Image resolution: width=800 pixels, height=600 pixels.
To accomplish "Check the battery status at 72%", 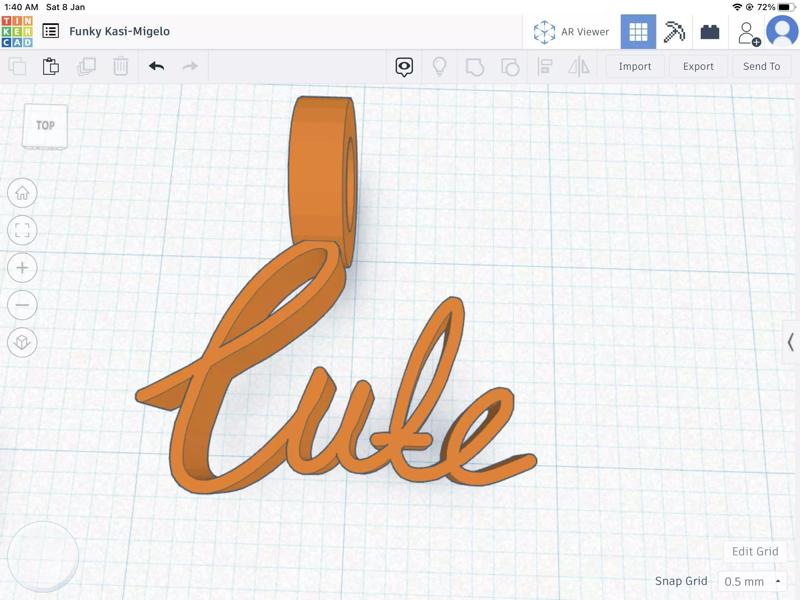I will click(776, 7).
